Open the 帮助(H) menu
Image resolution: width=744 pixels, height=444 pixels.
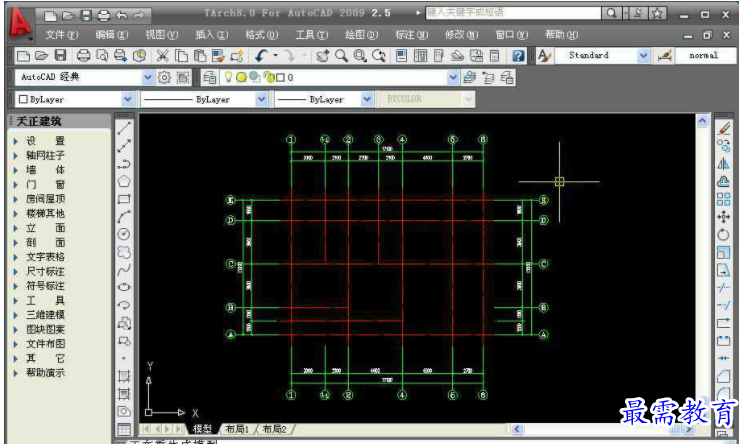pyautogui.click(x=561, y=35)
